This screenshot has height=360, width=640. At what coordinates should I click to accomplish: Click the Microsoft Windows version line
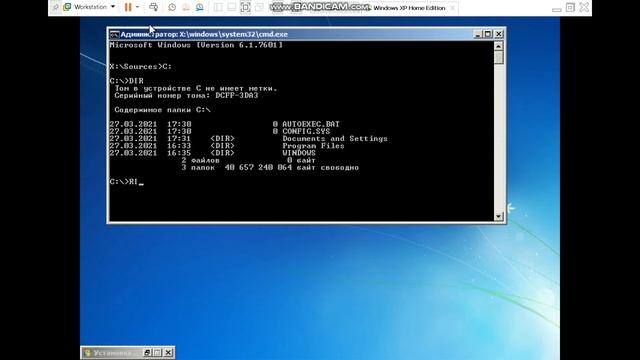pos(196,45)
